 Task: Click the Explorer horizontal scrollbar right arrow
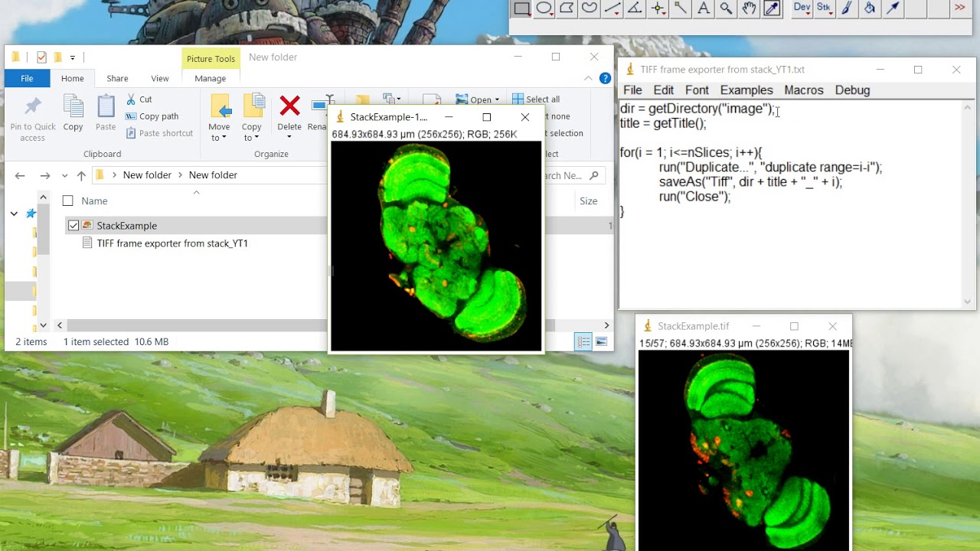point(606,325)
